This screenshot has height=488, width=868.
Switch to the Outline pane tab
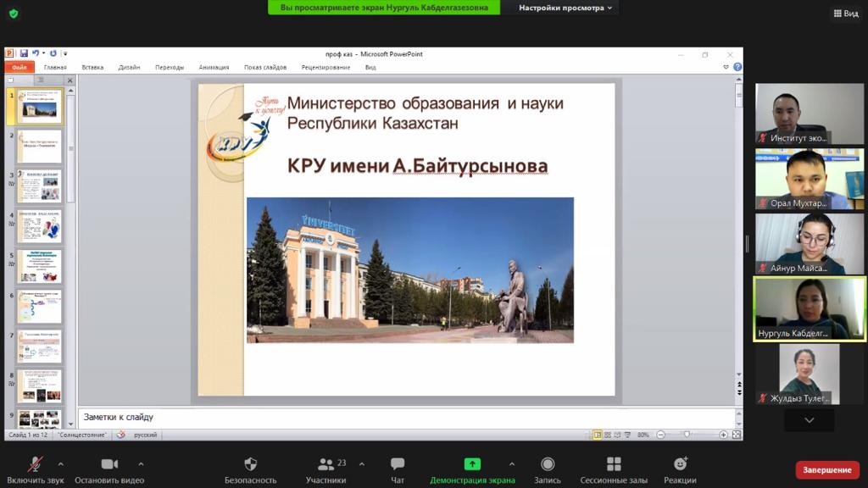pyautogui.click(x=41, y=80)
